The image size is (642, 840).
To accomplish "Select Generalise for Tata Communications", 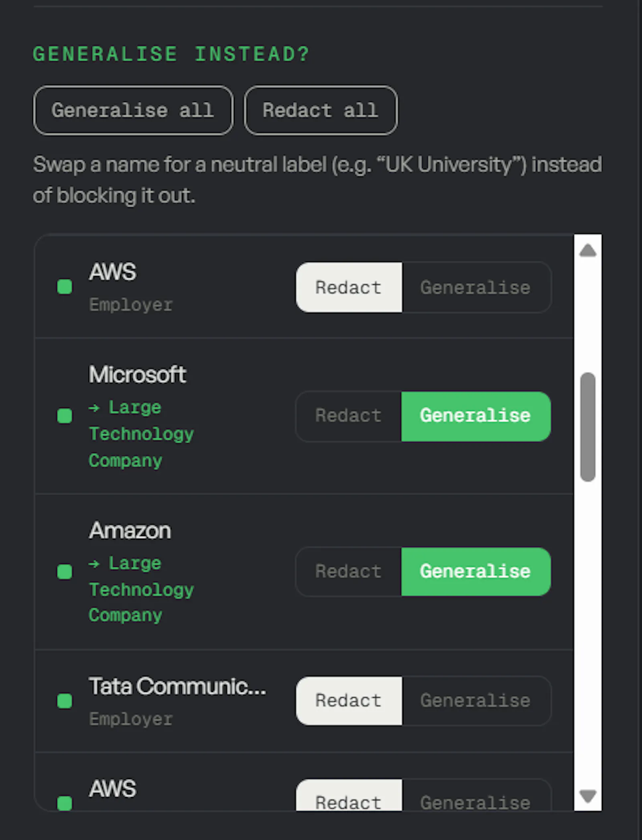I will coord(476,701).
